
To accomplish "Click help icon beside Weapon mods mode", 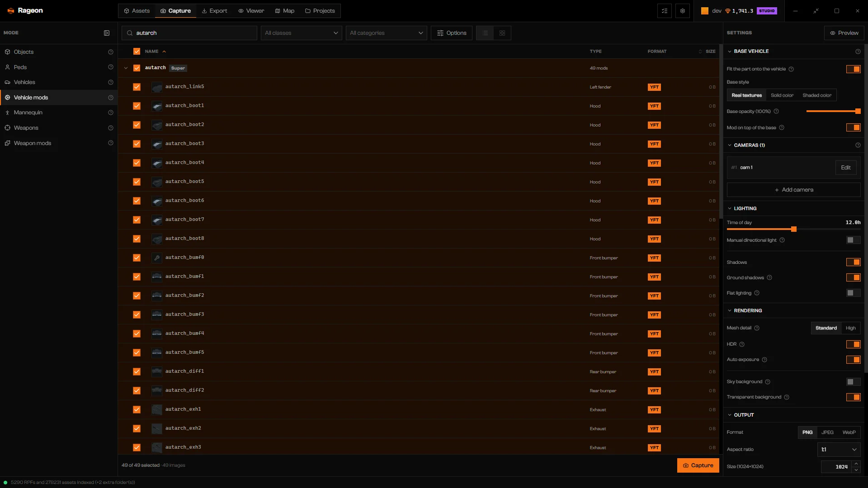I will [x=111, y=143].
